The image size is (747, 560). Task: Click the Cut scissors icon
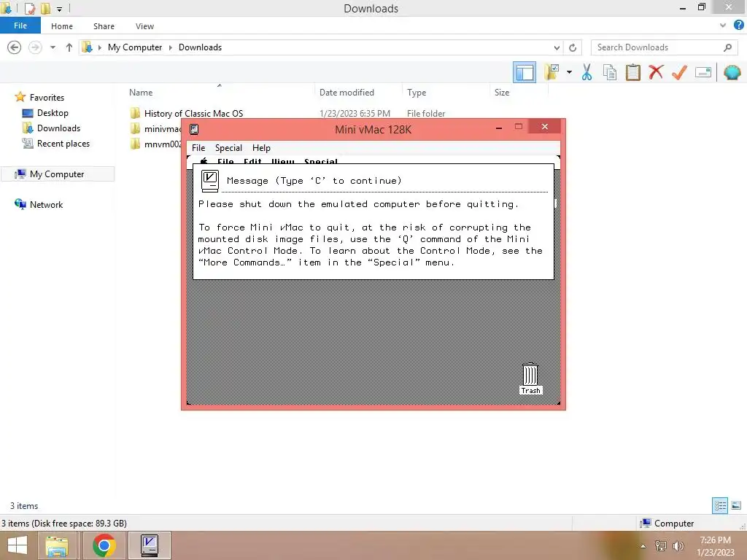click(x=587, y=72)
